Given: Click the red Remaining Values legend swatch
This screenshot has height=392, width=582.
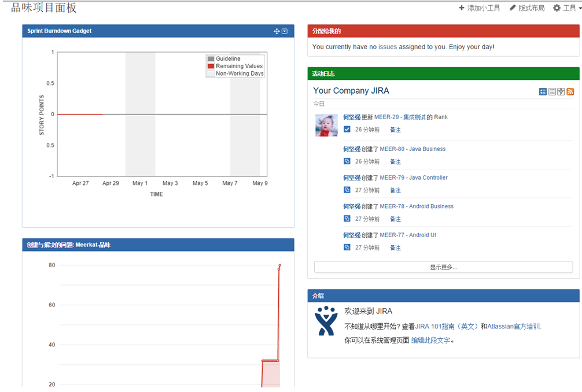Looking at the screenshot, I should tap(211, 66).
